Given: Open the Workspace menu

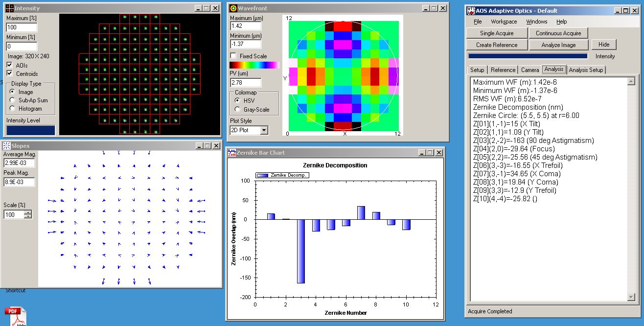Looking at the screenshot, I should pyautogui.click(x=504, y=22).
